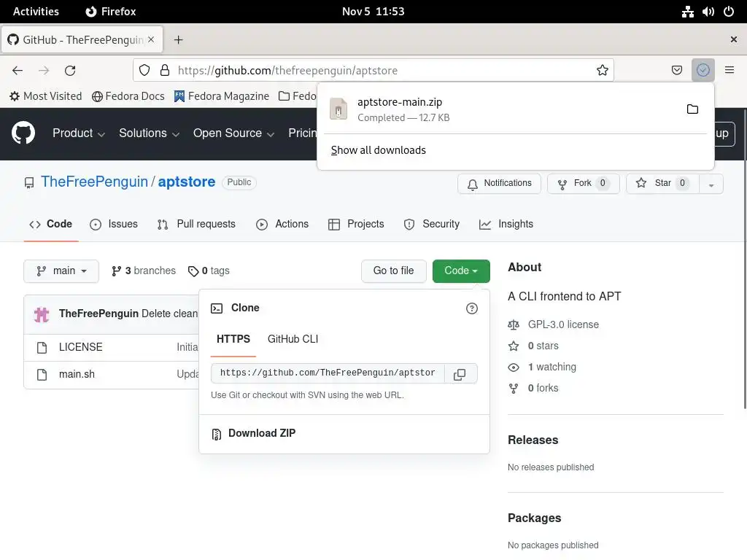Open the Firefox hamburger menu

tap(729, 70)
